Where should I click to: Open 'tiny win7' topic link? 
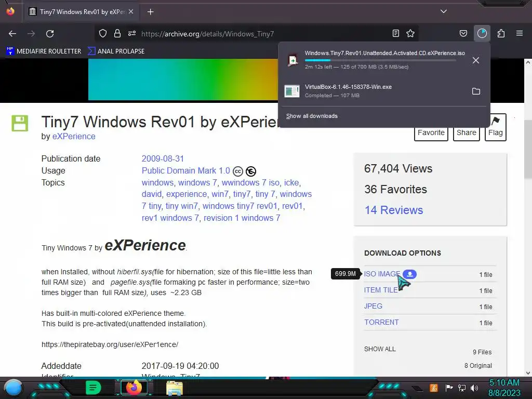click(x=181, y=206)
